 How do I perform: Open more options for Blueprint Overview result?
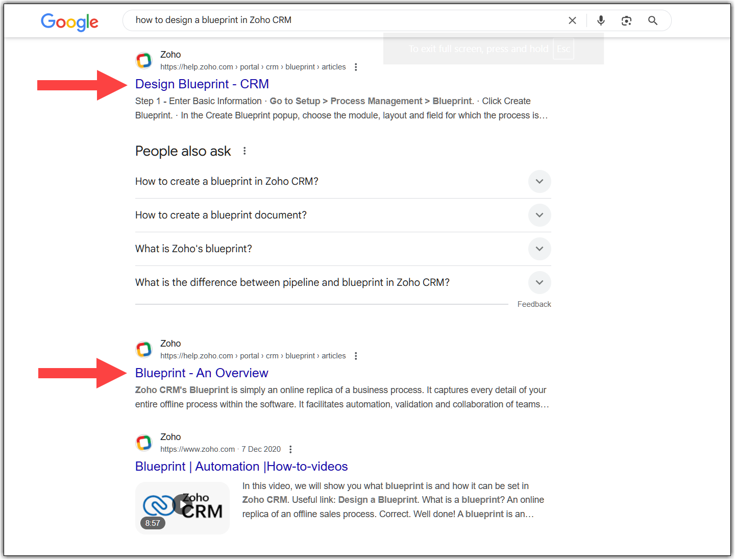pyautogui.click(x=356, y=356)
